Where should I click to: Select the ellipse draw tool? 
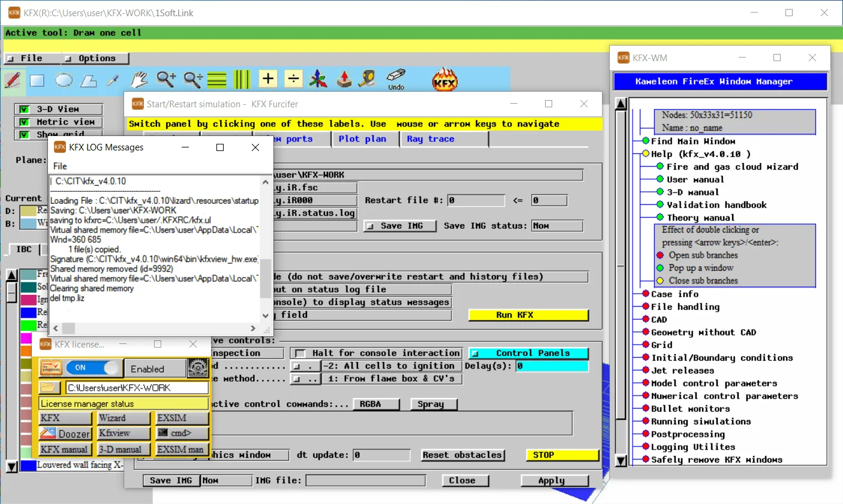coord(64,80)
